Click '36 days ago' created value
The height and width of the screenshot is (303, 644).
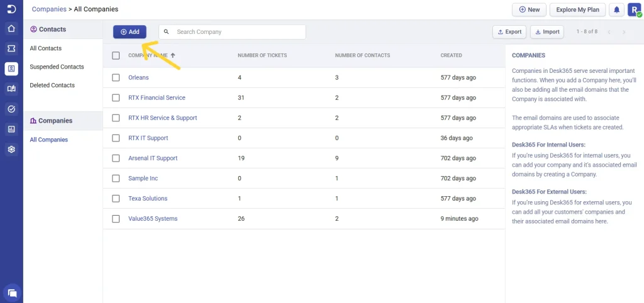pos(457,138)
